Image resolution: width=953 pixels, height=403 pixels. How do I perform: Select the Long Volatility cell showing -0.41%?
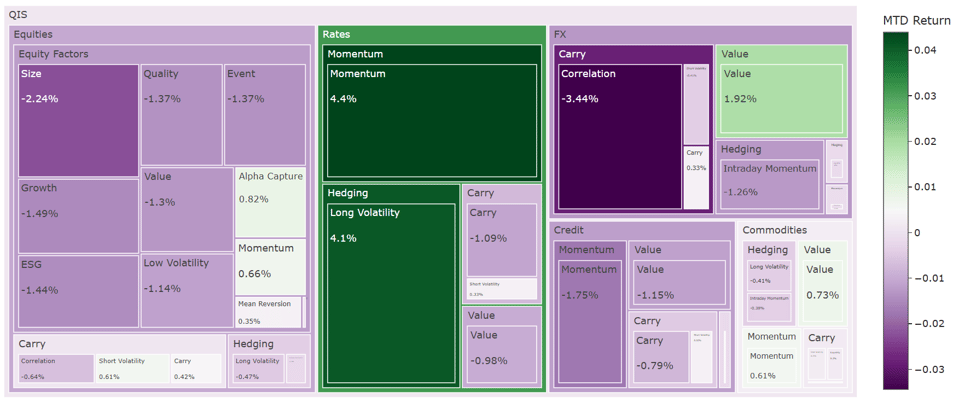tap(769, 275)
